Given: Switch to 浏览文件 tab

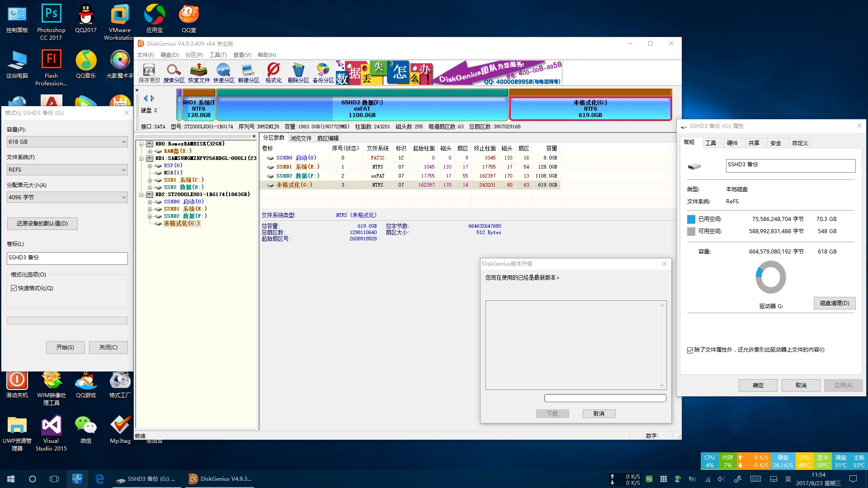Looking at the screenshot, I should coord(301,138).
